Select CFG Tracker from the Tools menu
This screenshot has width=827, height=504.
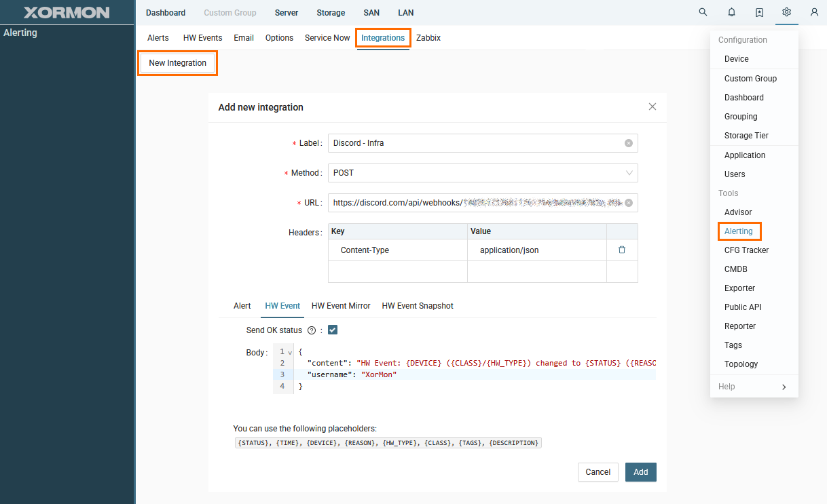coord(746,250)
